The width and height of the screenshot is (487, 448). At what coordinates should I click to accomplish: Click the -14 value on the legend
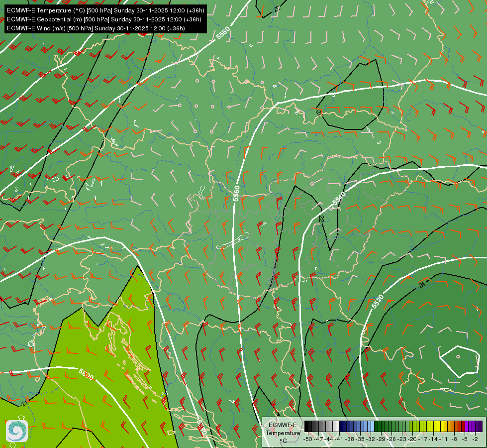coord(434,439)
